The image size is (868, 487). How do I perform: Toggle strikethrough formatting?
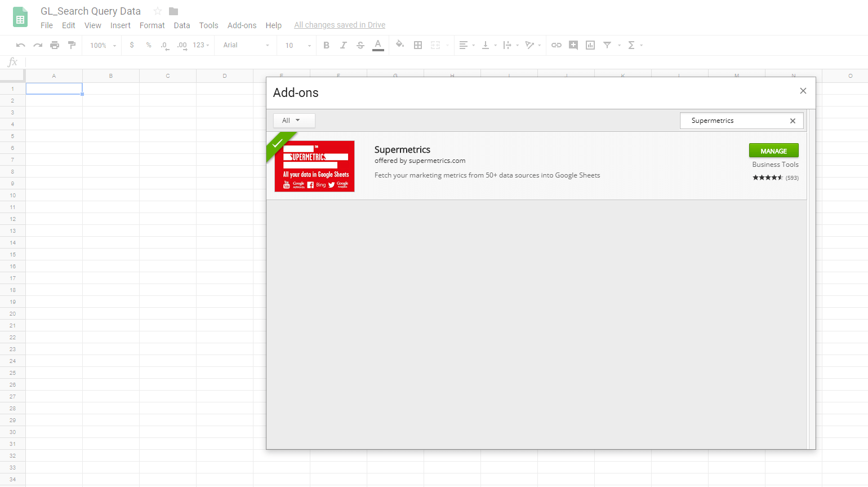(x=360, y=45)
